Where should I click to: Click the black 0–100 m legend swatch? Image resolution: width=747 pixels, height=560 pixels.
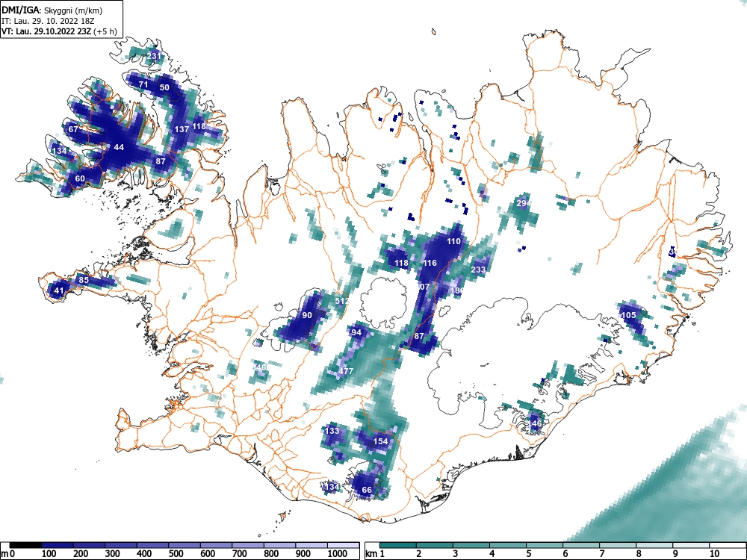pyautogui.click(x=25, y=545)
